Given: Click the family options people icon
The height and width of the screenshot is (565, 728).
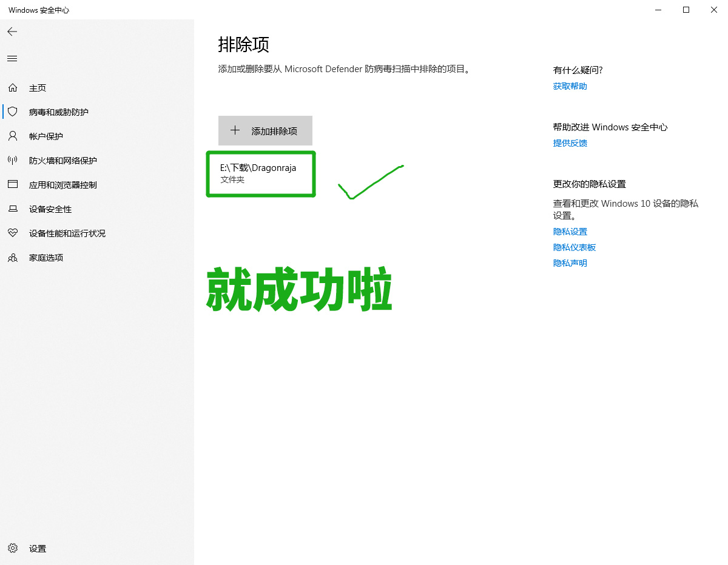Looking at the screenshot, I should coord(13,258).
